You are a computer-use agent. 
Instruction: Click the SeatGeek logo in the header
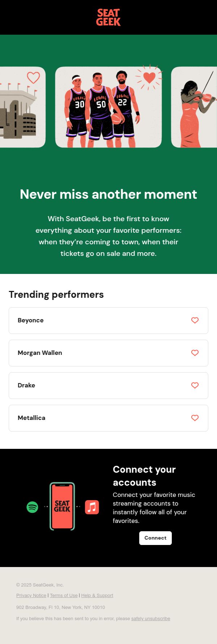[109, 17]
